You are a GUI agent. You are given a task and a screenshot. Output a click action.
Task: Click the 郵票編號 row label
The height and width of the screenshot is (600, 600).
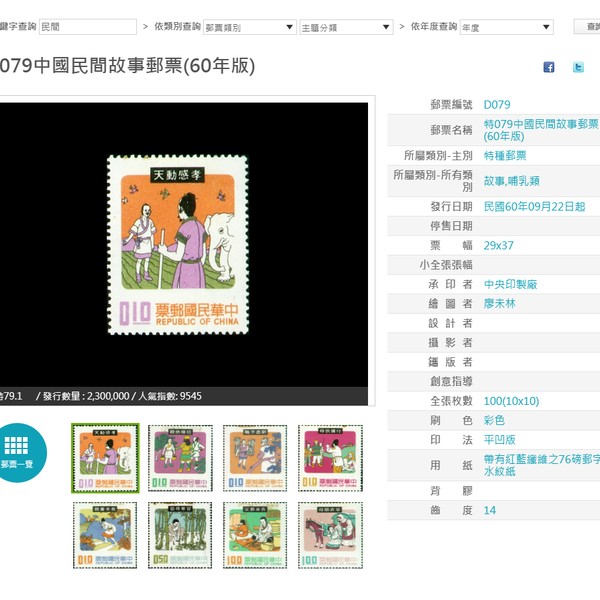451,104
